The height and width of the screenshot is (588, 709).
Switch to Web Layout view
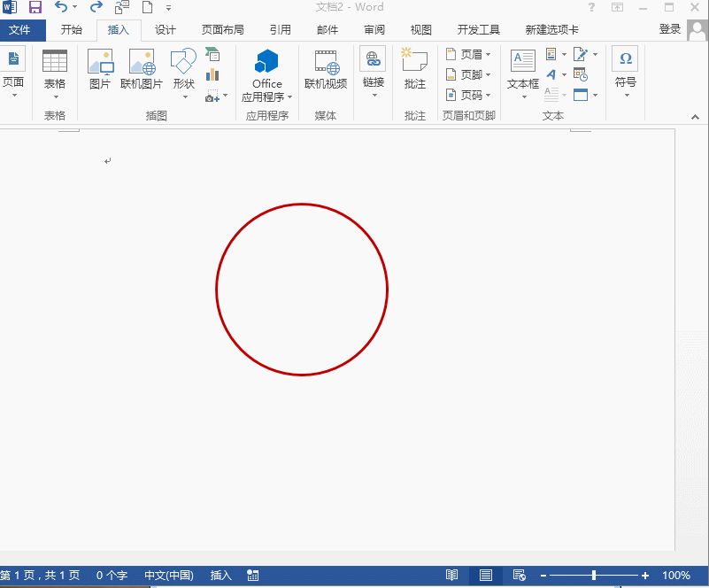click(x=519, y=576)
